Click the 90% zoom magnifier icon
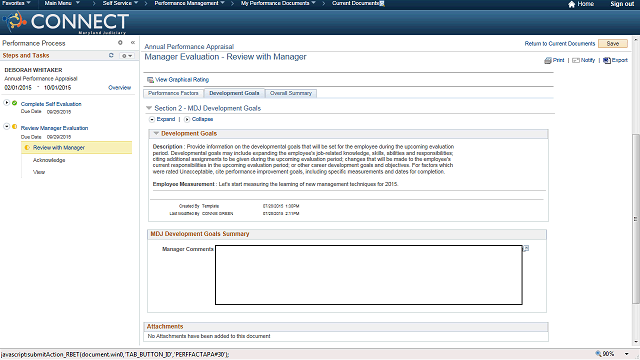The height and width of the screenshot is (360, 640). [x=598, y=353]
